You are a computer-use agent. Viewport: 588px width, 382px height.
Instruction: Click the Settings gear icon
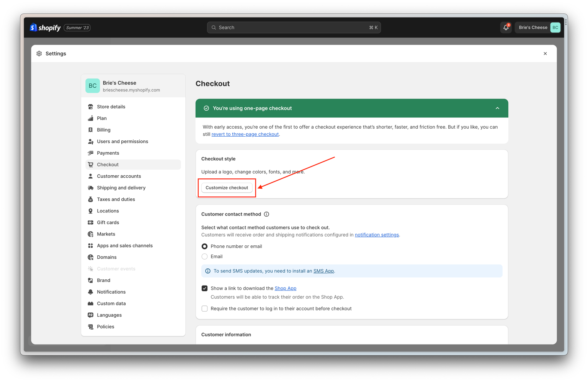coord(39,54)
